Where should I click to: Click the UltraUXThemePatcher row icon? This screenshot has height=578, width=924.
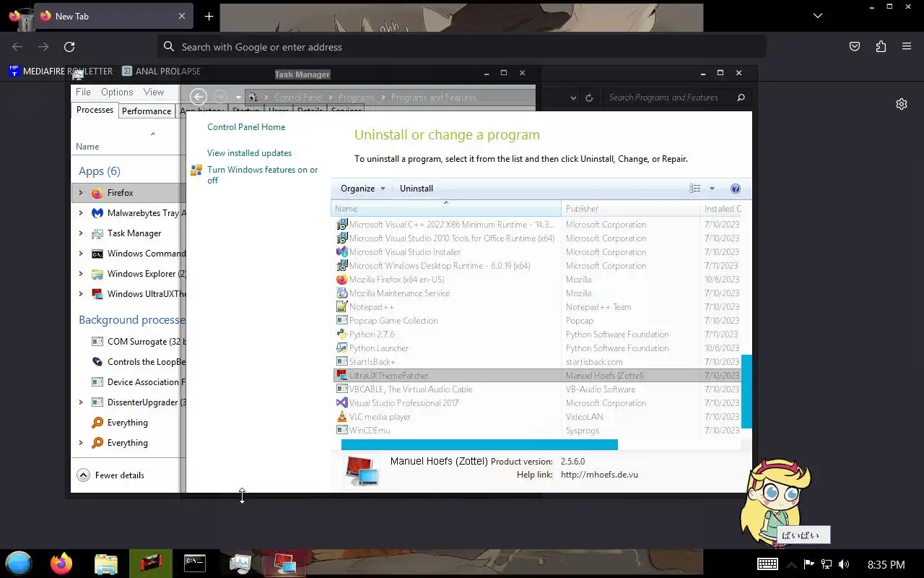[x=342, y=376]
